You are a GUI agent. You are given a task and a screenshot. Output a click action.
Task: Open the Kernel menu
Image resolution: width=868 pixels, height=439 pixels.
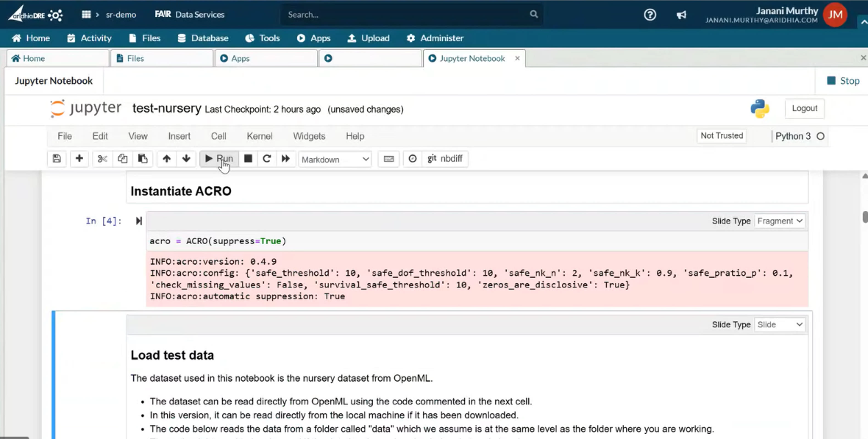click(x=259, y=136)
